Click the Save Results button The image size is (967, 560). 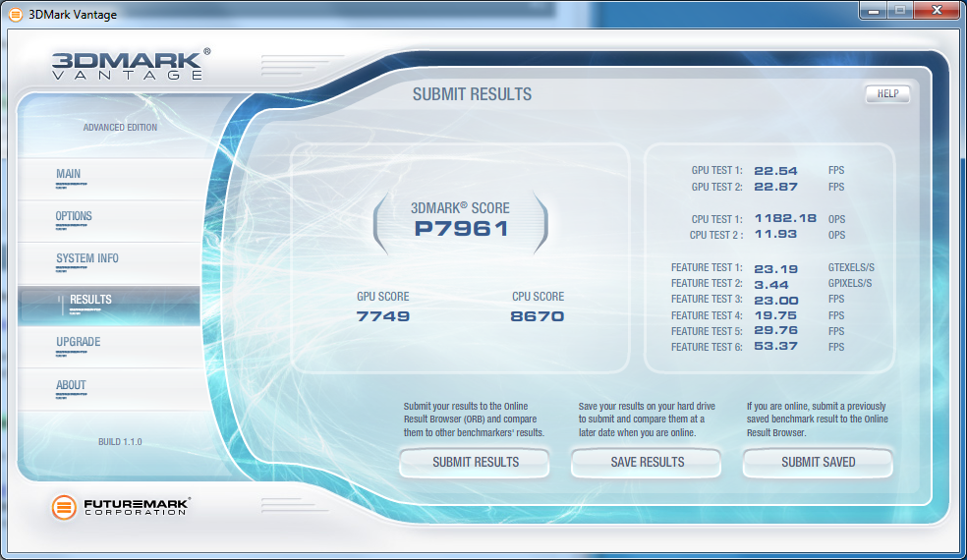647,463
